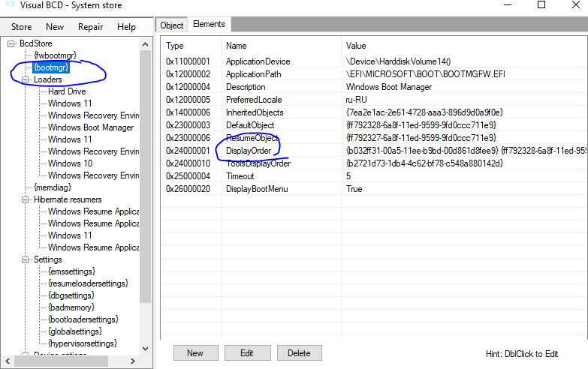This screenshot has height=369, width=588.
Task: Select {memdiag} in the tree
Action: [x=53, y=187]
